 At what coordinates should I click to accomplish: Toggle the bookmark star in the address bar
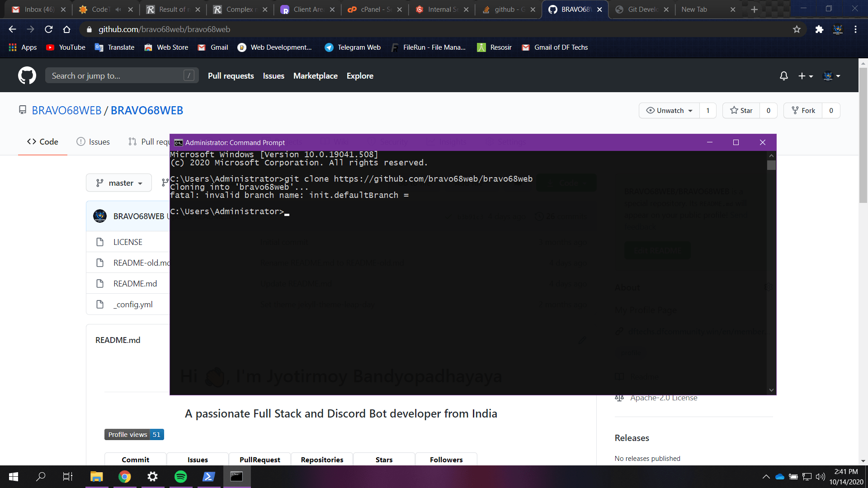click(x=797, y=29)
